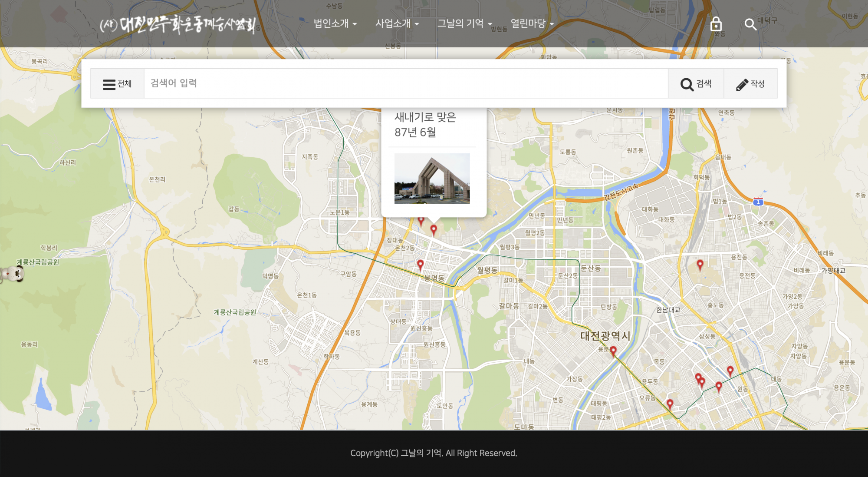
Task: Click the 가양대교 map label
Action: point(833,270)
